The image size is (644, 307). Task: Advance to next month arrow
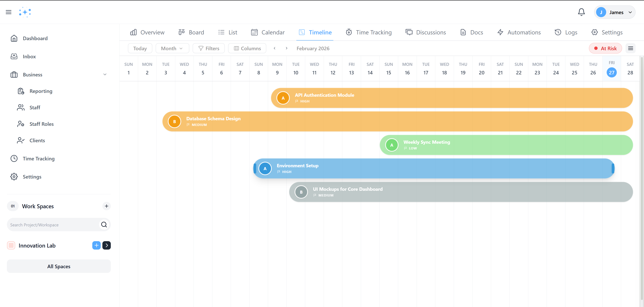pyautogui.click(x=286, y=48)
